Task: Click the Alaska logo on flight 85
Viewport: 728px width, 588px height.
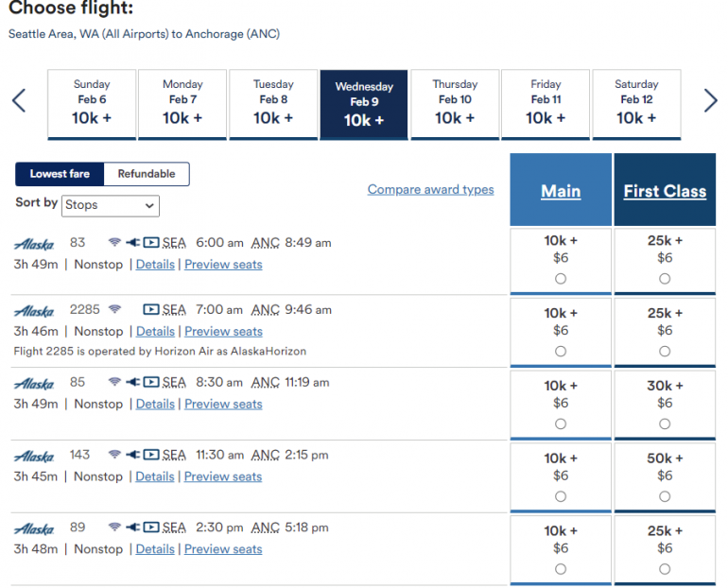Action: coord(34,384)
